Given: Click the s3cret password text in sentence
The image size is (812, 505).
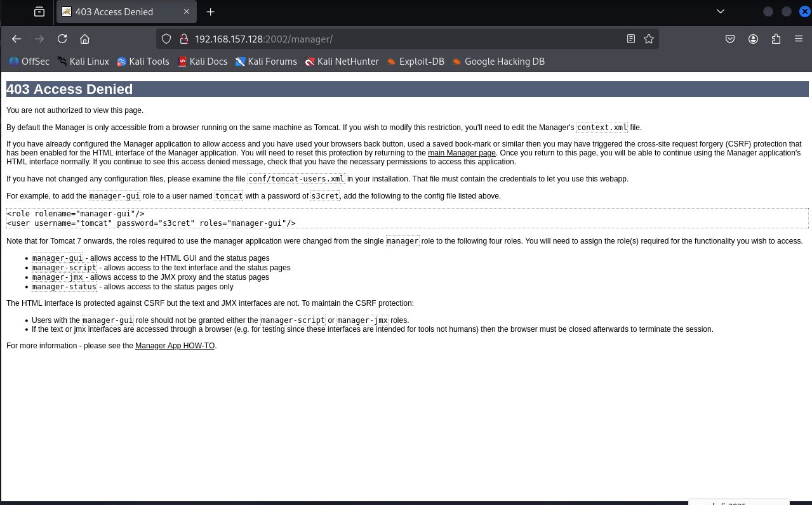Looking at the screenshot, I should point(325,196).
